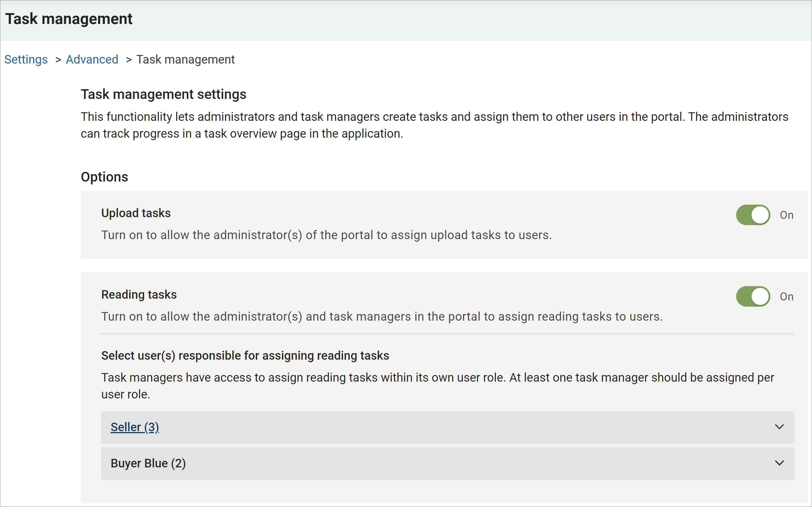Click the Settings breadcrumb link

(26, 59)
